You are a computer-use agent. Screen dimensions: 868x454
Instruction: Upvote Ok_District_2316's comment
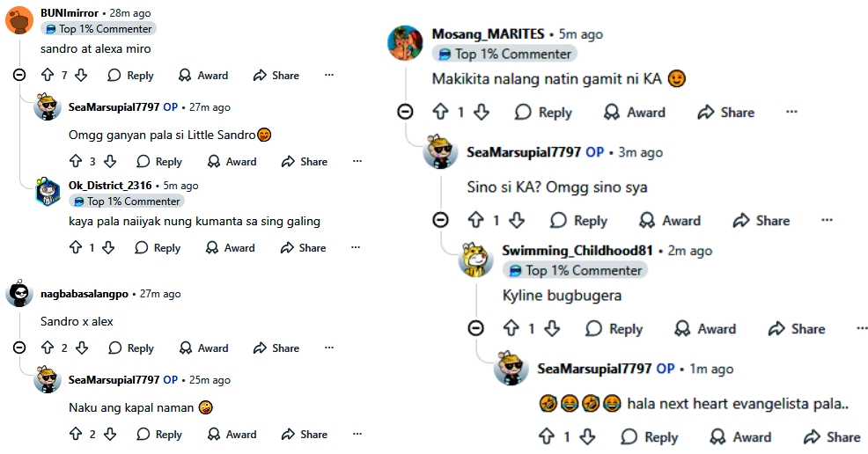(x=76, y=248)
